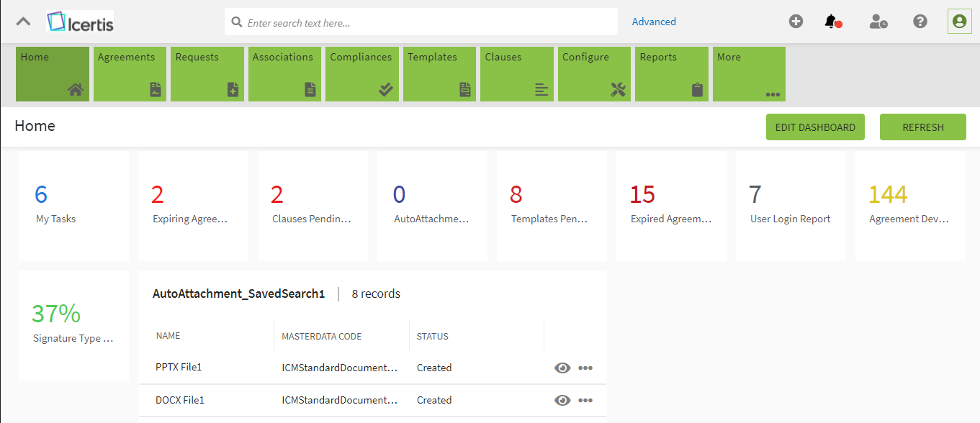Open the user profile avatar icon
This screenshot has width=980, height=423.
click(959, 22)
